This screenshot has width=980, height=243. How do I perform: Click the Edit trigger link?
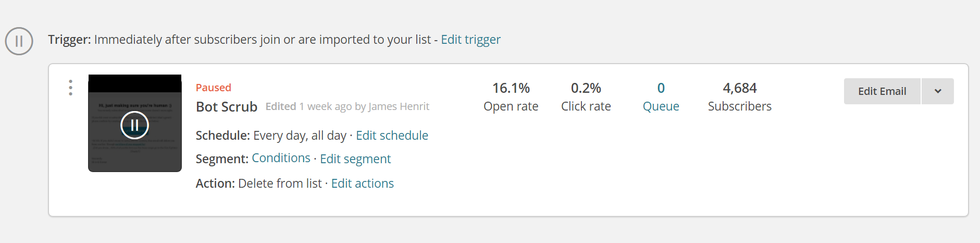tap(470, 40)
